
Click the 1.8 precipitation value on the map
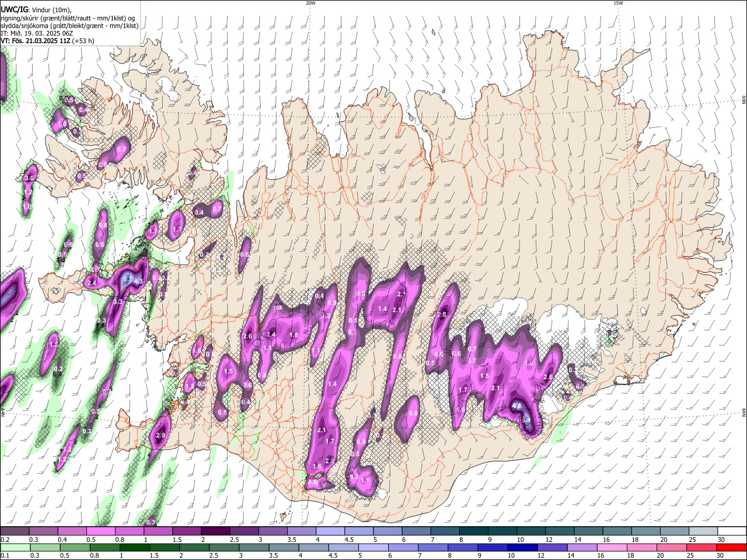[294, 335]
